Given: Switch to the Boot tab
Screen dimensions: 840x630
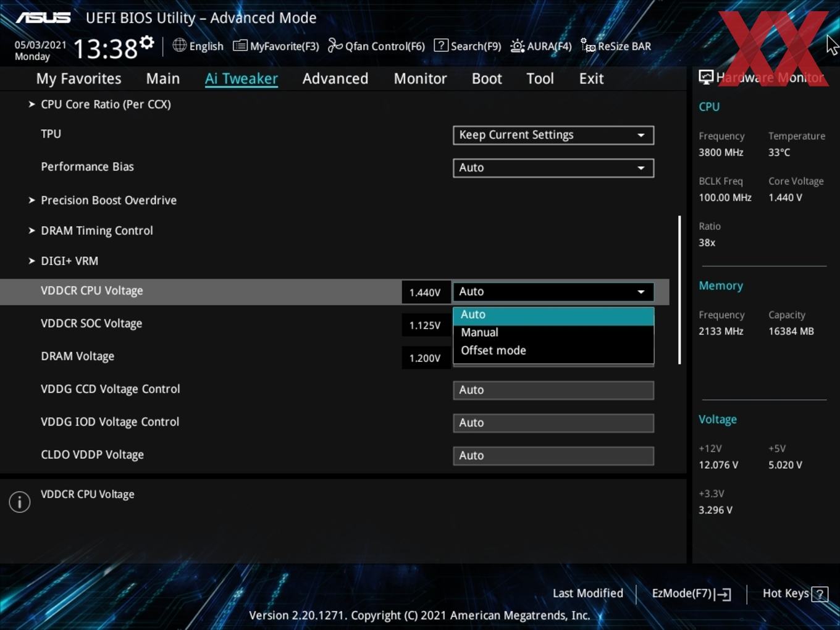Looking at the screenshot, I should 487,78.
